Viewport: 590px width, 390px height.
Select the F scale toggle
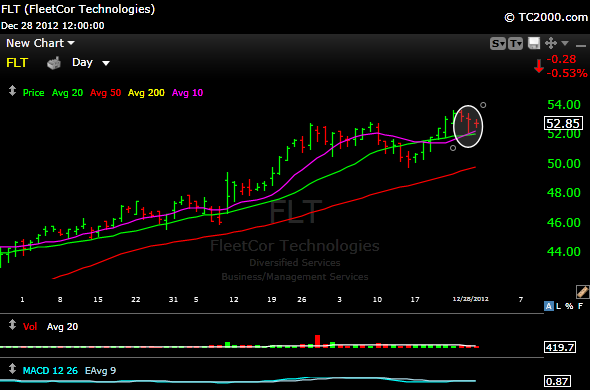(580, 306)
